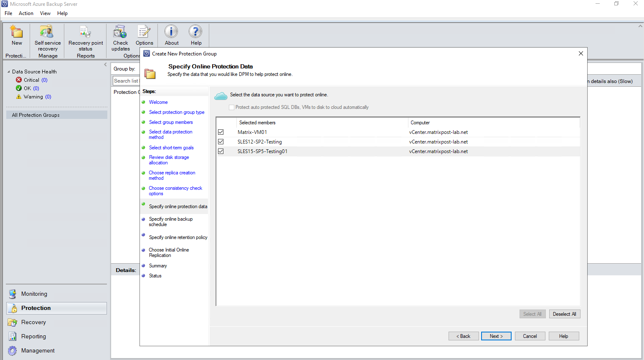The width and height of the screenshot is (644, 360).
Task: Collapse the ribbon with the chevron
Action: [640, 26]
